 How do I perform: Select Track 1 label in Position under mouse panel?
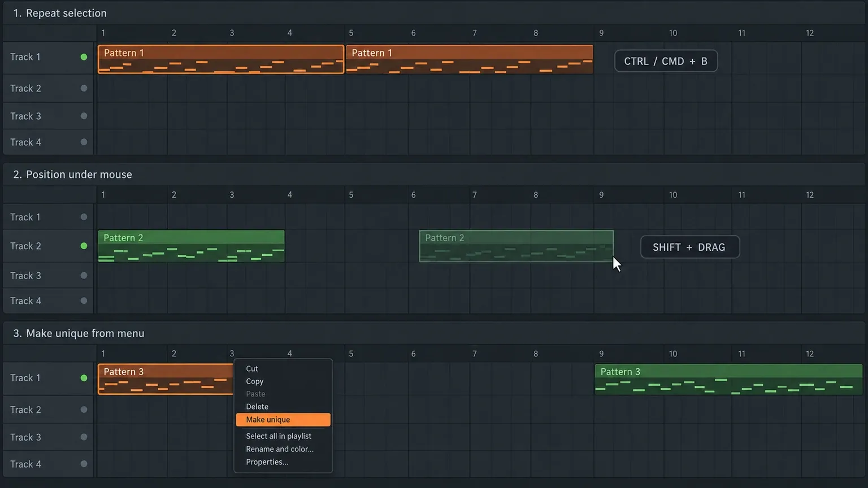point(25,217)
